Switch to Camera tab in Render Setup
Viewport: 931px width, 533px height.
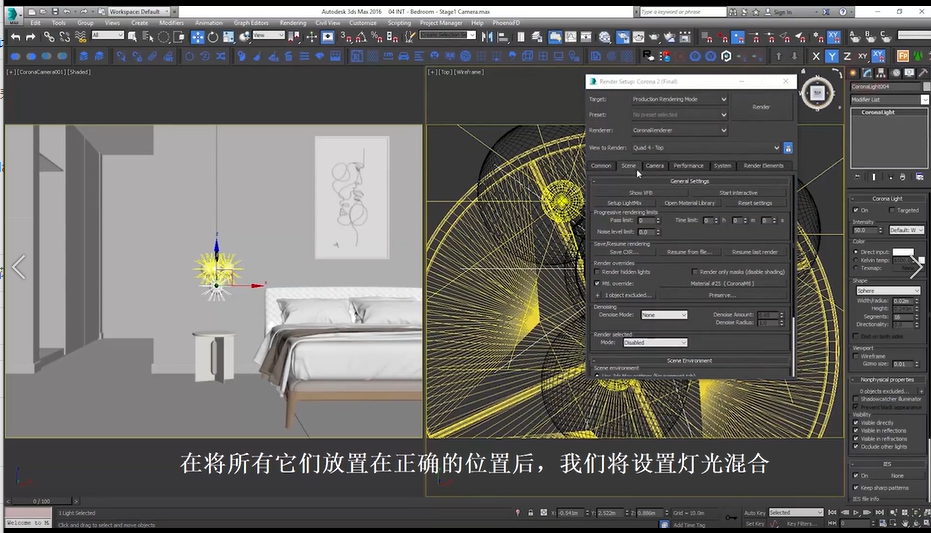[x=654, y=166]
